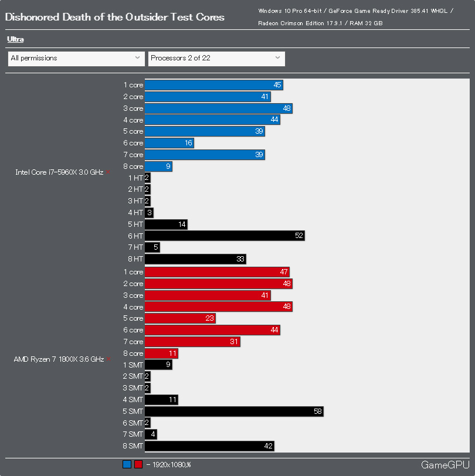The height and width of the screenshot is (476, 475).
Task: Open the Processors 2 of 22 dropdown
Action: click(216, 59)
